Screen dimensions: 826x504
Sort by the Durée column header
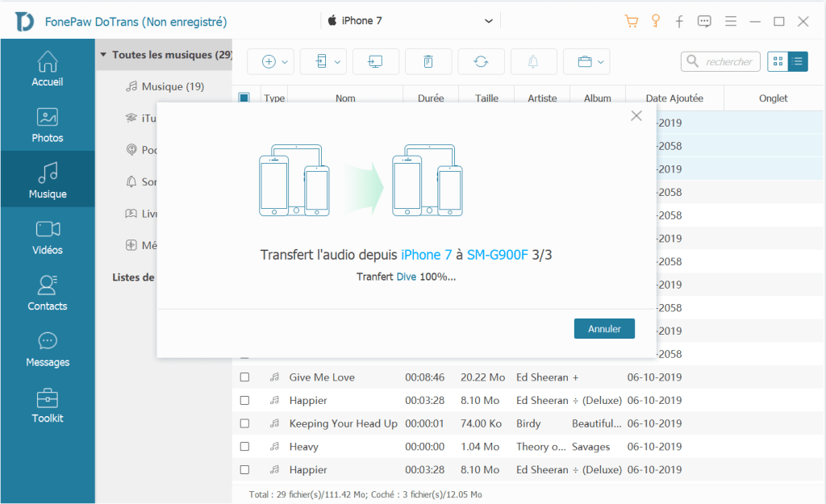(431, 98)
